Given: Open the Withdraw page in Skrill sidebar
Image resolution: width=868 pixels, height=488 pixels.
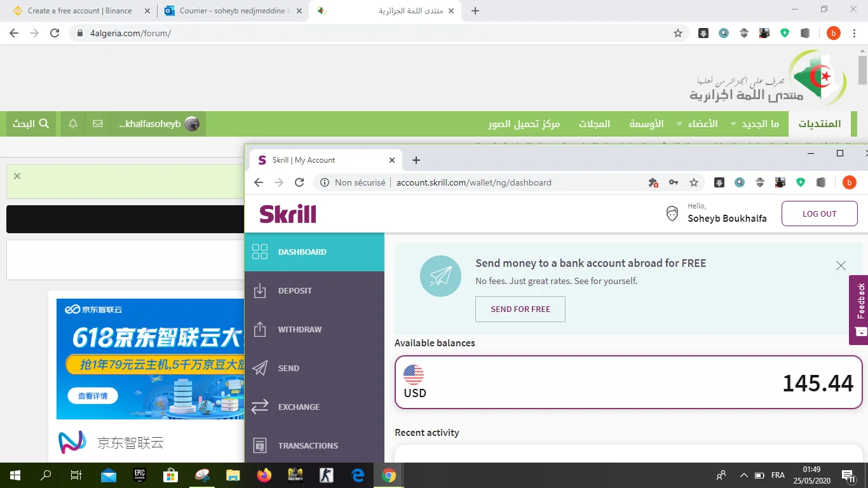Looking at the screenshot, I should pyautogui.click(x=299, y=330).
